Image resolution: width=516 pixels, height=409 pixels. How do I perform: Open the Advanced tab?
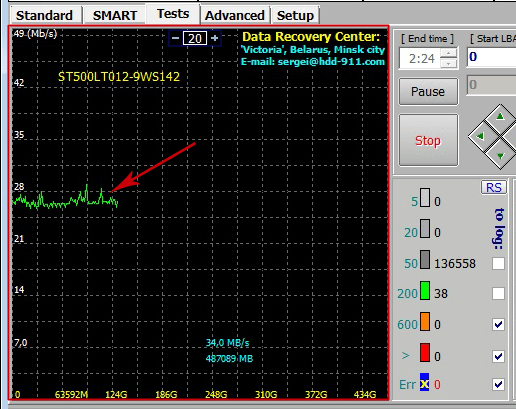pos(235,15)
